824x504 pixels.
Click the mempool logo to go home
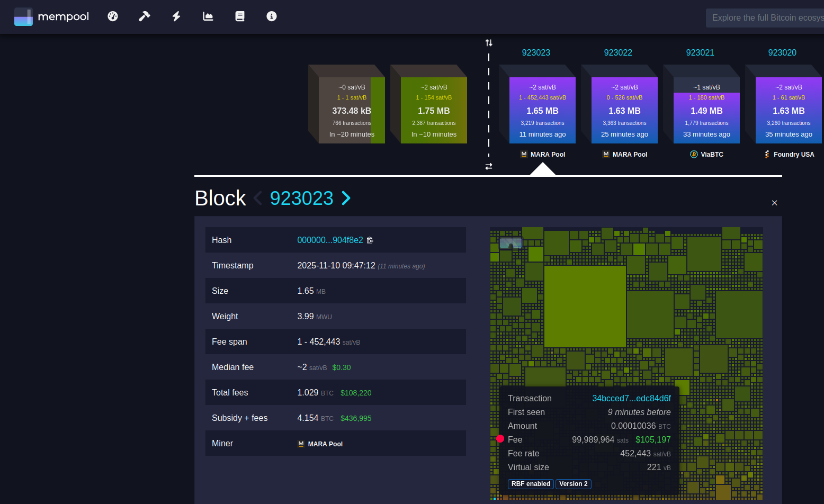pos(52,16)
